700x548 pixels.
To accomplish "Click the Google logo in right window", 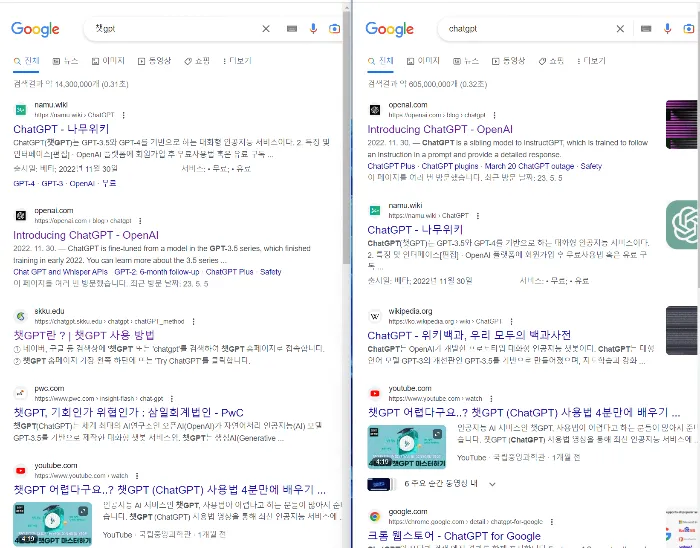I will 389,29.
